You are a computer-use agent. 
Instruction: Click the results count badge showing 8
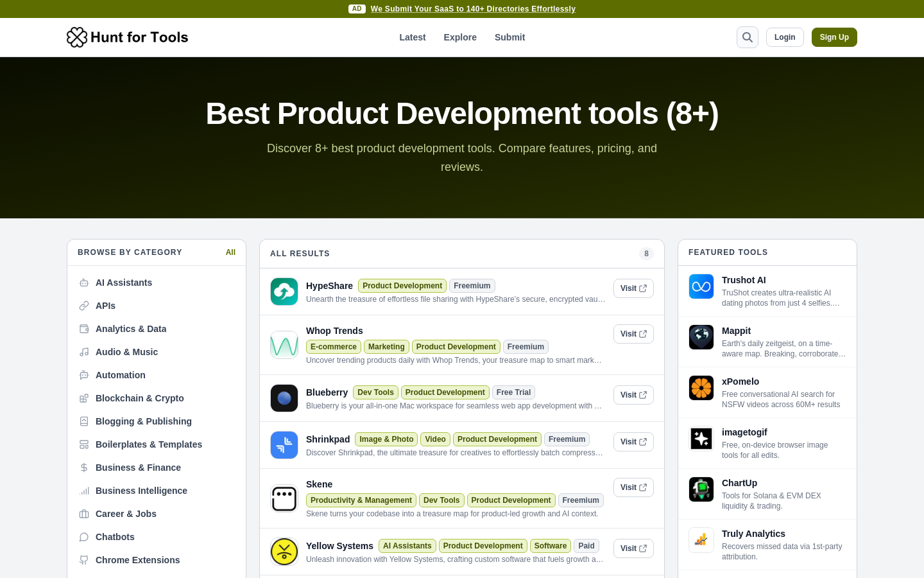coord(646,254)
